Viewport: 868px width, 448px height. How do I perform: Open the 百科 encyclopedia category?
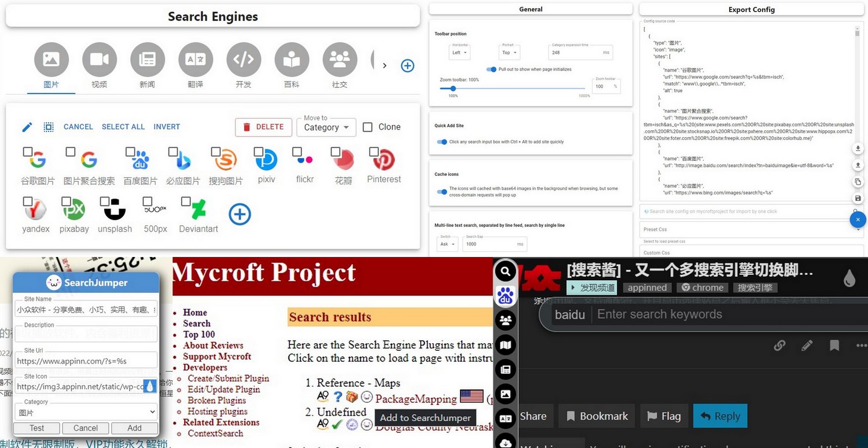[x=292, y=59]
